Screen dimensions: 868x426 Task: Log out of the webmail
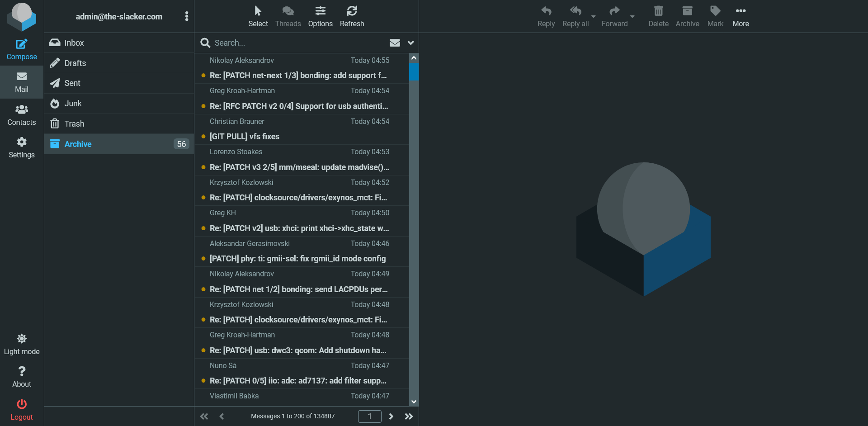coord(21,409)
